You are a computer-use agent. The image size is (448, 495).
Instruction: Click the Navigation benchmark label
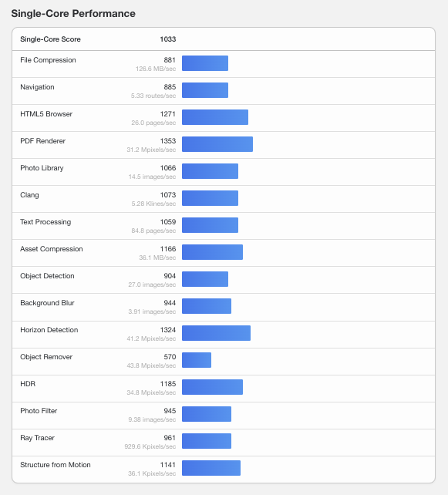[37, 87]
